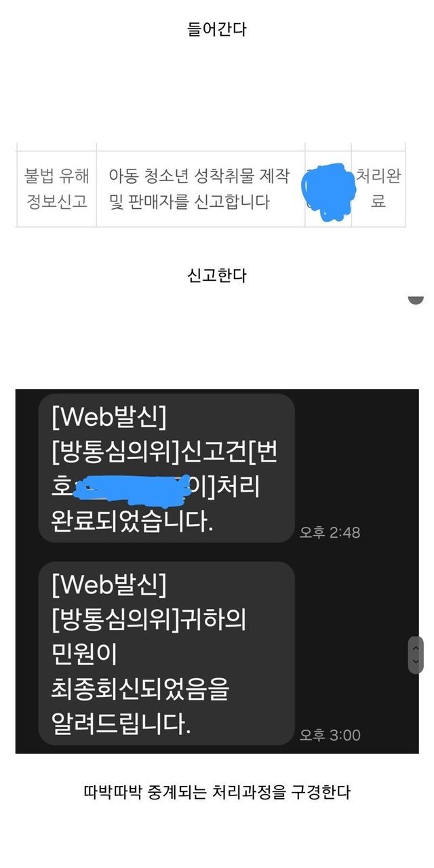Click the '최종회신되었음을' line in the second bubble
Screen dimensions: 434x868
pos(140,689)
